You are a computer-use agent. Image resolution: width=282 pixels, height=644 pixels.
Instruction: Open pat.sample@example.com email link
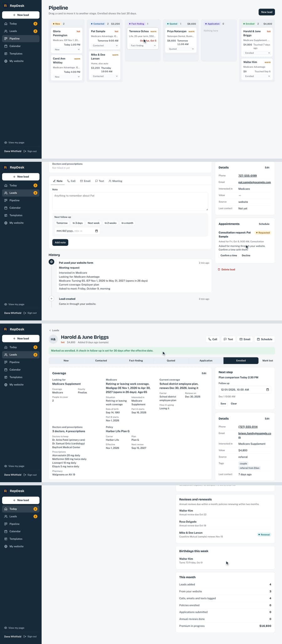click(x=254, y=182)
